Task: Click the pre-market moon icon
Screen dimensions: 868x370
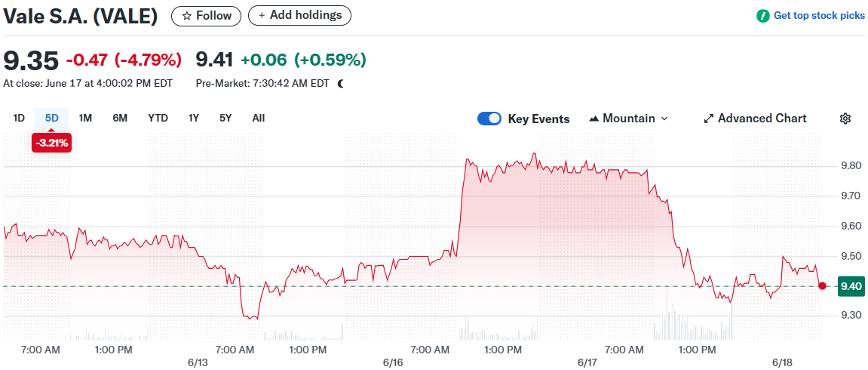Action: [340, 84]
